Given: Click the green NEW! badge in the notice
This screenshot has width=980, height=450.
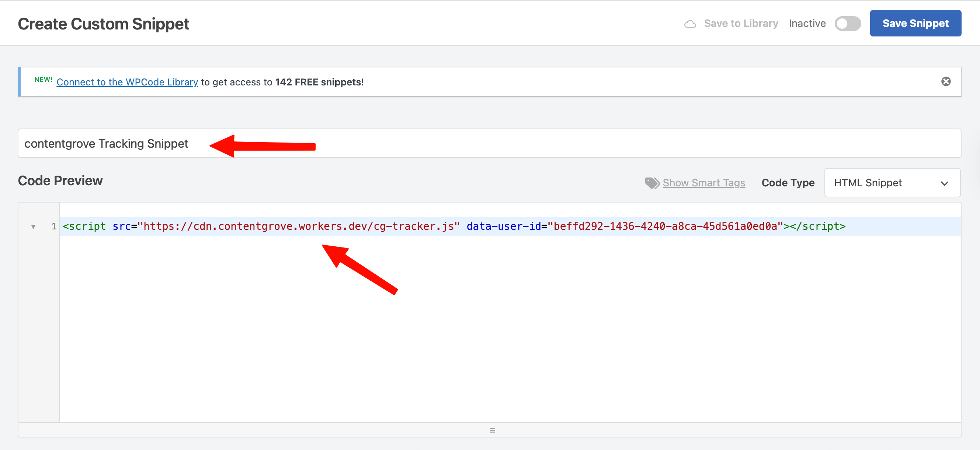Looking at the screenshot, I should pos(44,80).
